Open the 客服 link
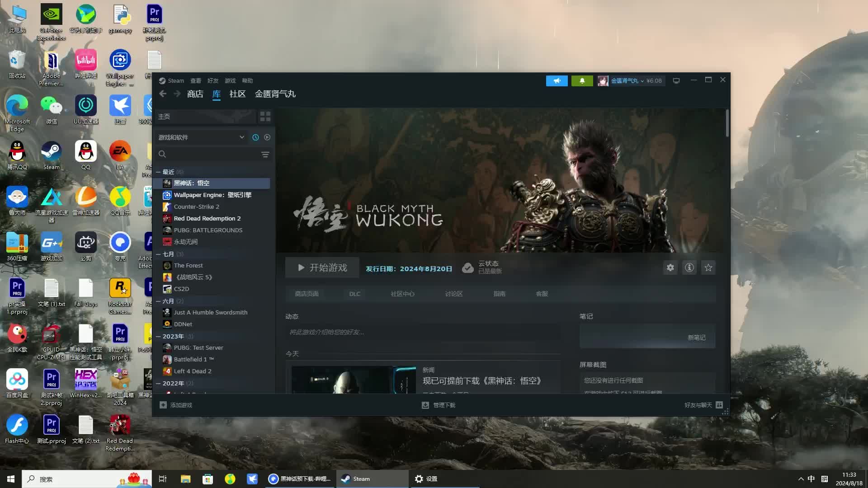Image resolution: width=868 pixels, height=488 pixels. (x=542, y=294)
